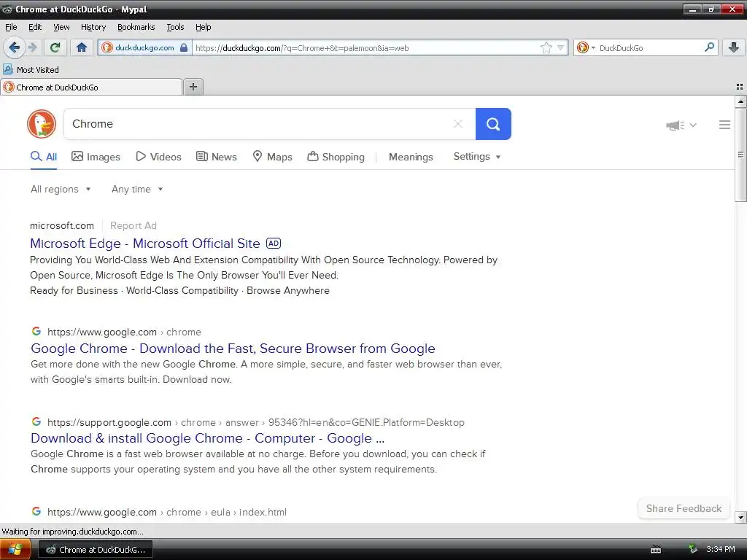Click the Report Ad link
This screenshot has height=560, width=747.
point(133,226)
